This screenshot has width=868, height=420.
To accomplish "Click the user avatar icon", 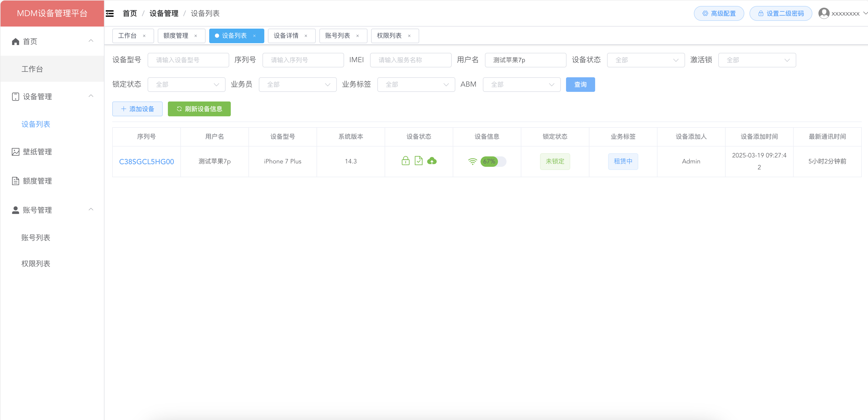I will [824, 14].
